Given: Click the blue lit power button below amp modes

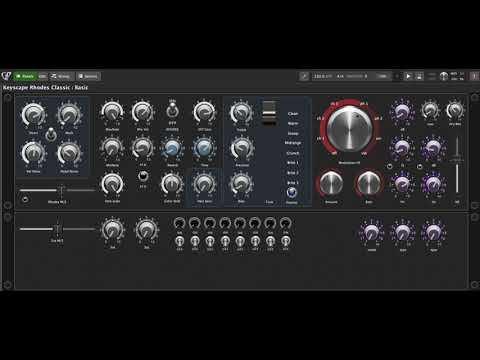Looking at the screenshot, I should [x=292, y=192].
